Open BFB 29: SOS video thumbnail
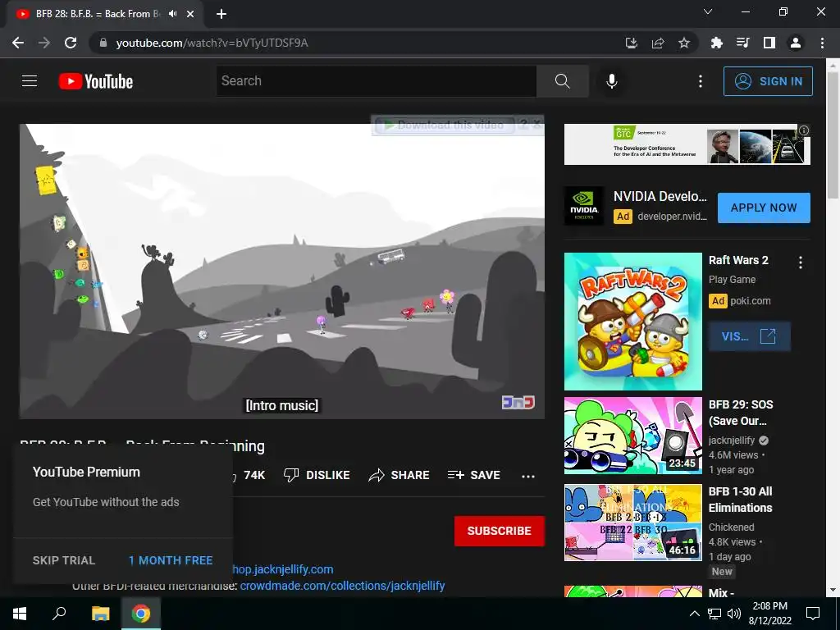The width and height of the screenshot is (840, 630). click(x=633, y=436)
